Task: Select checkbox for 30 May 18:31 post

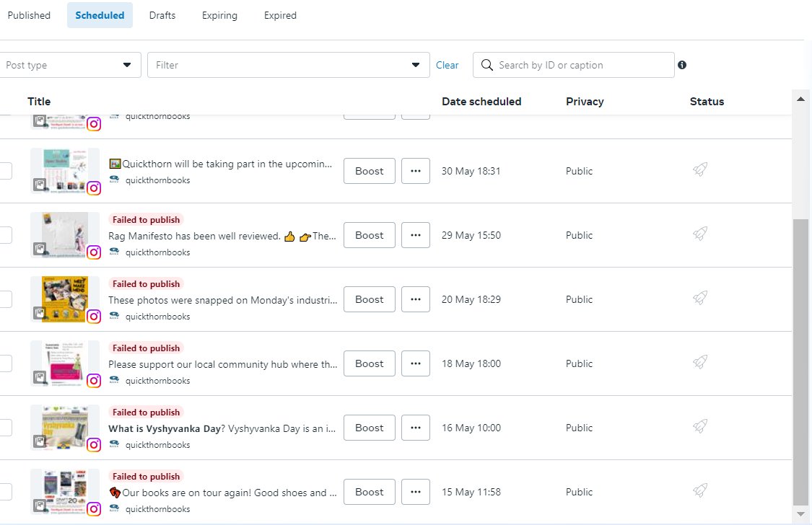Action: pyautogui.click(x=5, y=171)
